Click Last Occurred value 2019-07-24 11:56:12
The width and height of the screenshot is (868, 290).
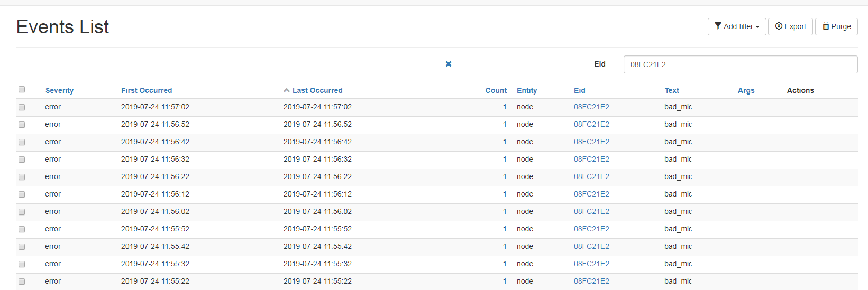[317, 194]
